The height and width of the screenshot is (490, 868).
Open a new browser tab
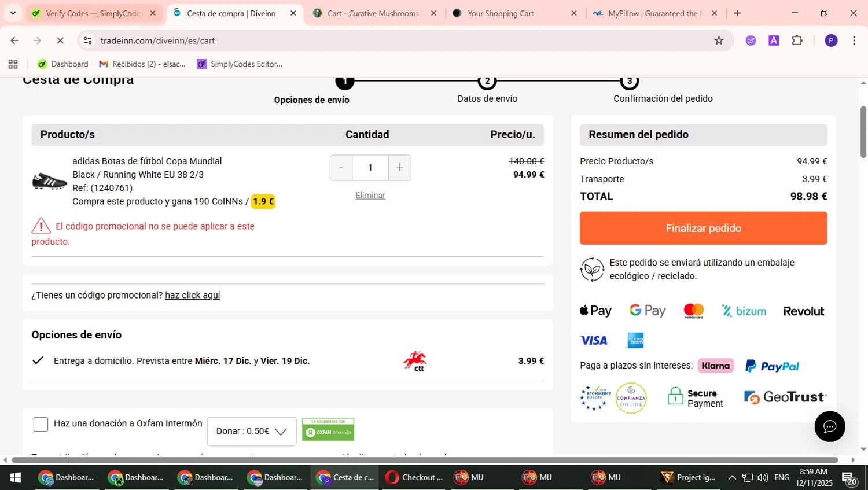point(737,13)
